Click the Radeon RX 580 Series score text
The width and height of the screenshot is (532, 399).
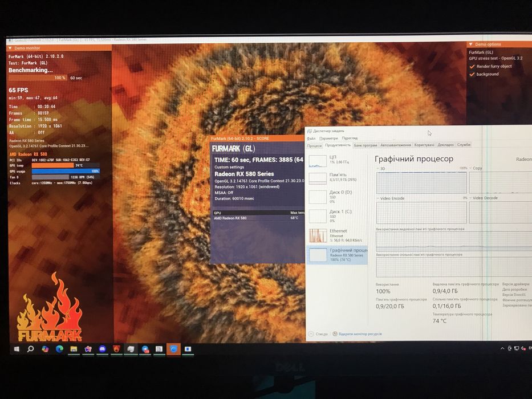pyautogui.click(x=244, y=174)
